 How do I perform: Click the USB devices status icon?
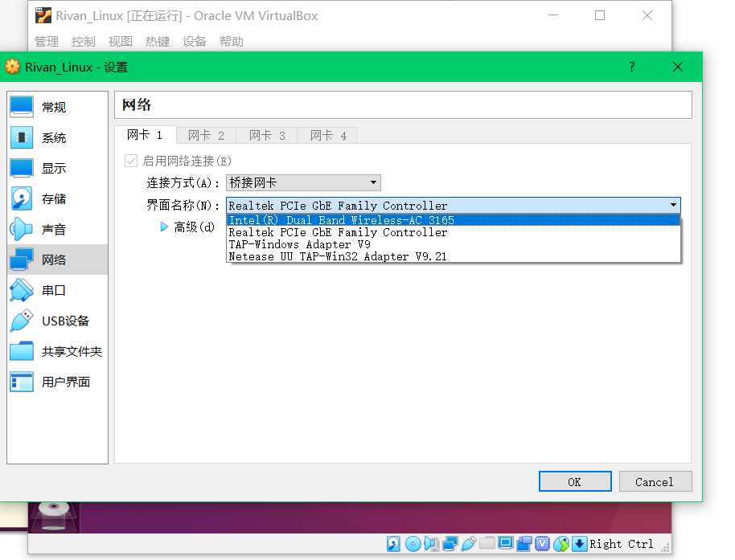tap(468, 544)
